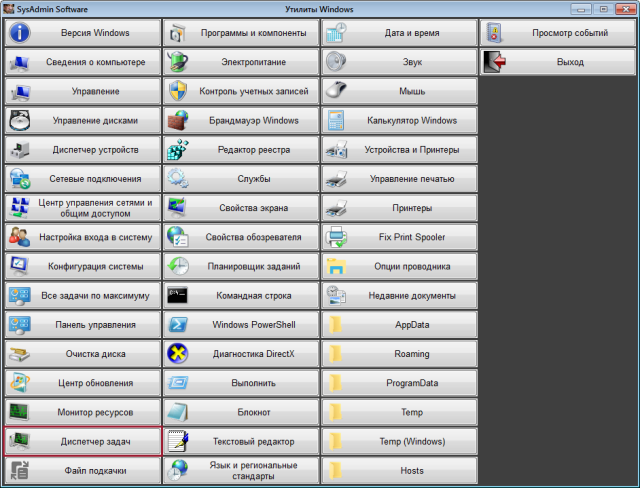Viewport: 640px width, 488px height.
Task: Click the Registry Editor cubes icon
Action: click(178, 150)
